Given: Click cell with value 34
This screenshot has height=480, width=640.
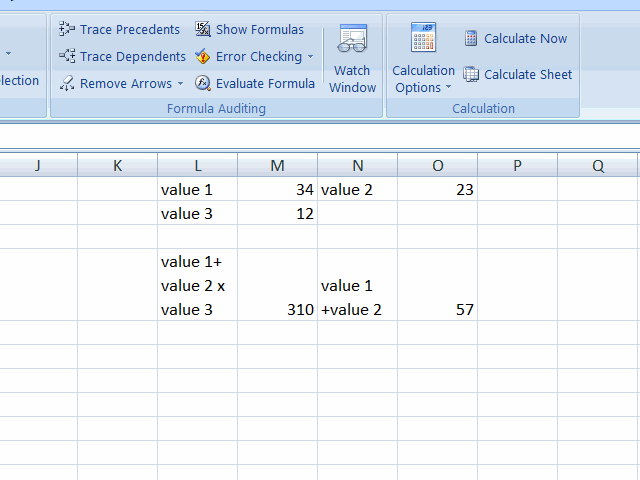Looking at the screenshot, I should (x=278, y=189).
